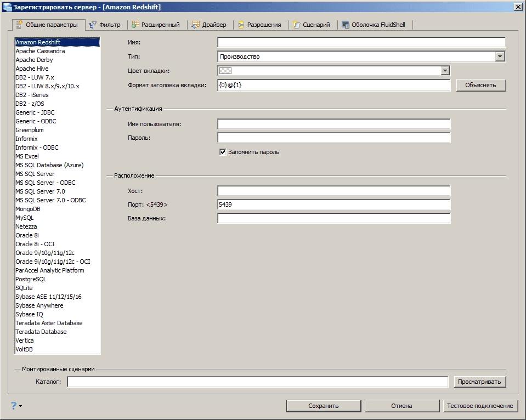Switch to the Расширенный tab
This screenshot has height=420, width=526.
(x=156, y=25)
